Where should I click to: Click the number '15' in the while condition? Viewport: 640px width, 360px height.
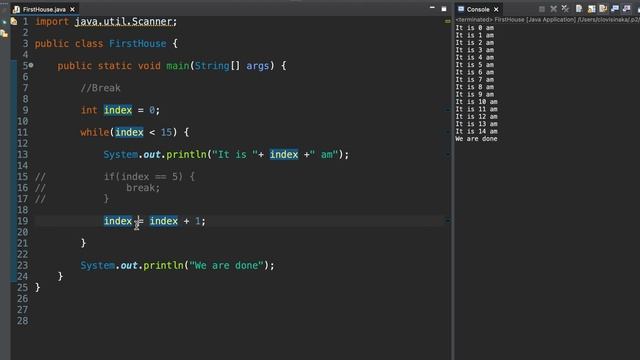click(166, 132)
